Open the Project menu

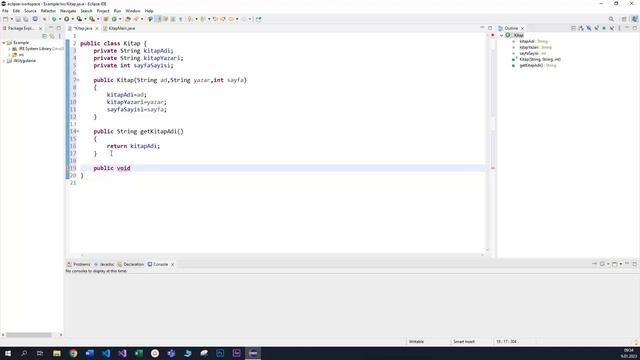pyautogui.click(x=103, y=11)
